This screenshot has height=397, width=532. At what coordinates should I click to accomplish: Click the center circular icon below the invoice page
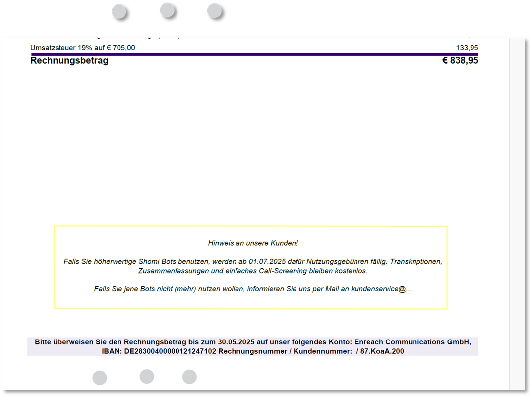[x=147, y=377]
